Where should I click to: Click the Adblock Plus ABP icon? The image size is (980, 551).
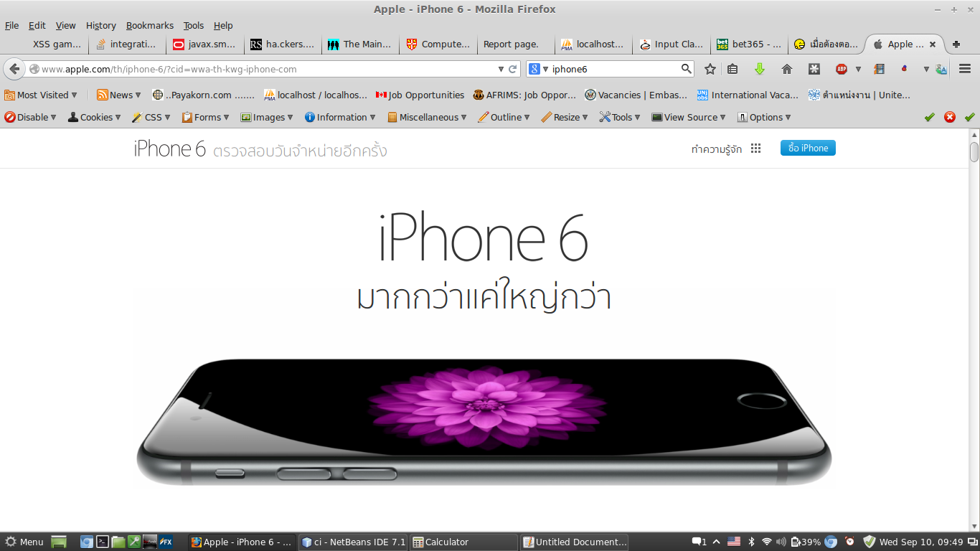[842, 69]
